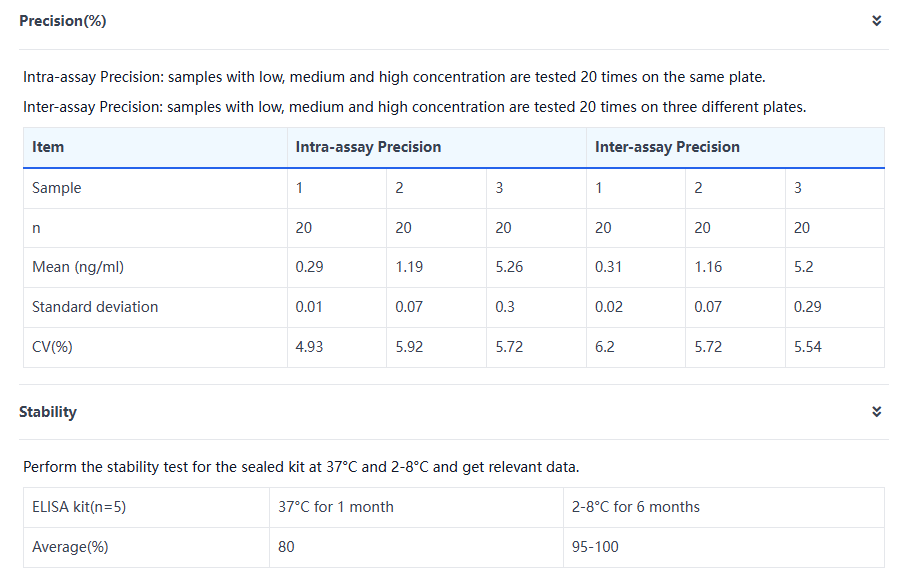
Task: Click the Standard deviation row label
Action: 95,307
